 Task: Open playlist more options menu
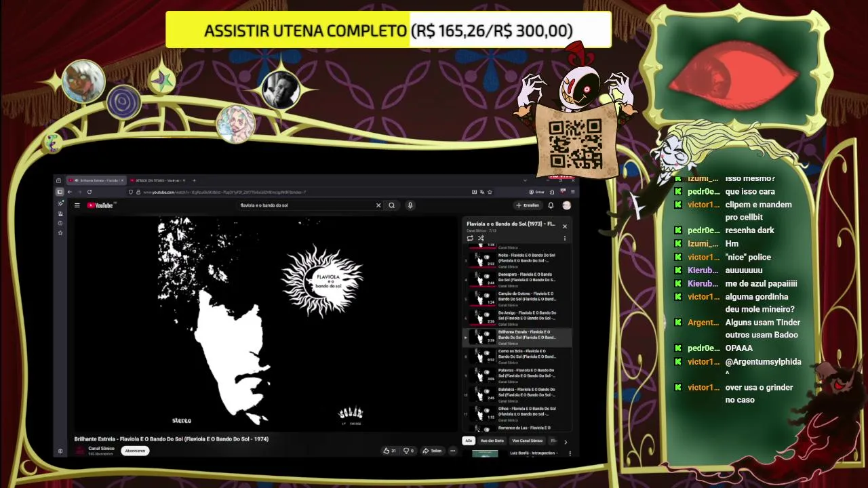[564, 238]
